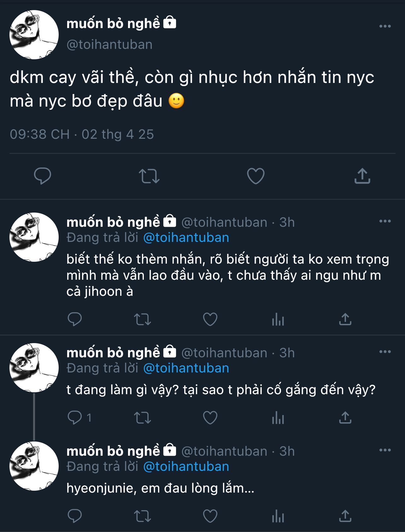
Task: Open profile avatar on the hyeonjunie reply
Action: (x=34, y=466)
